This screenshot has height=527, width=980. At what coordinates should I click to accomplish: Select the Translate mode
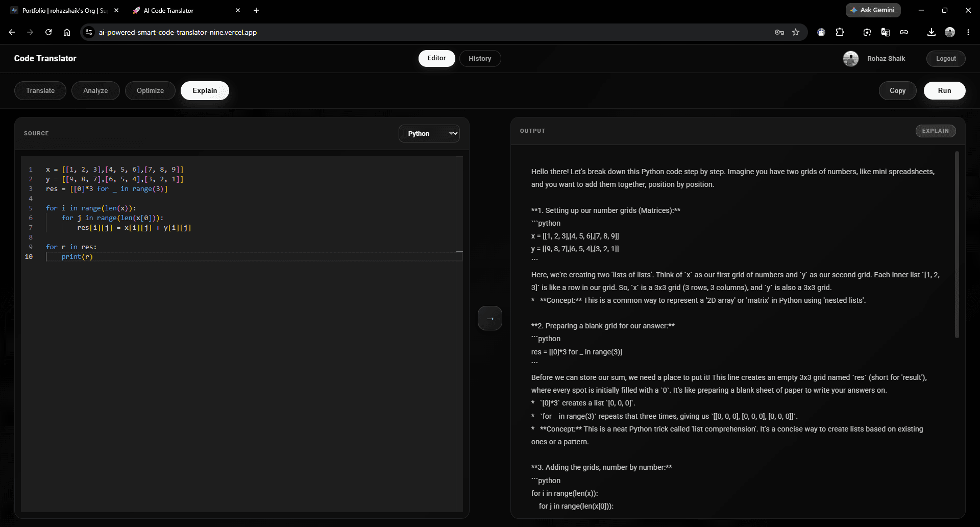[x=40, y=90]
